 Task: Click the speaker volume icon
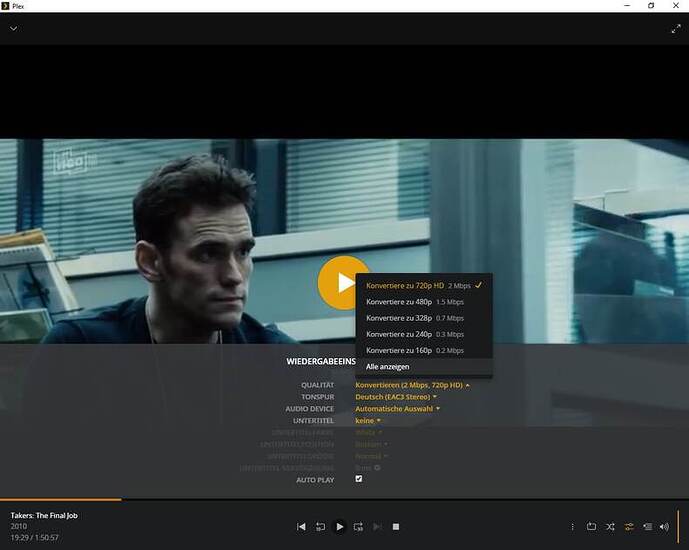tap(664, 526)
